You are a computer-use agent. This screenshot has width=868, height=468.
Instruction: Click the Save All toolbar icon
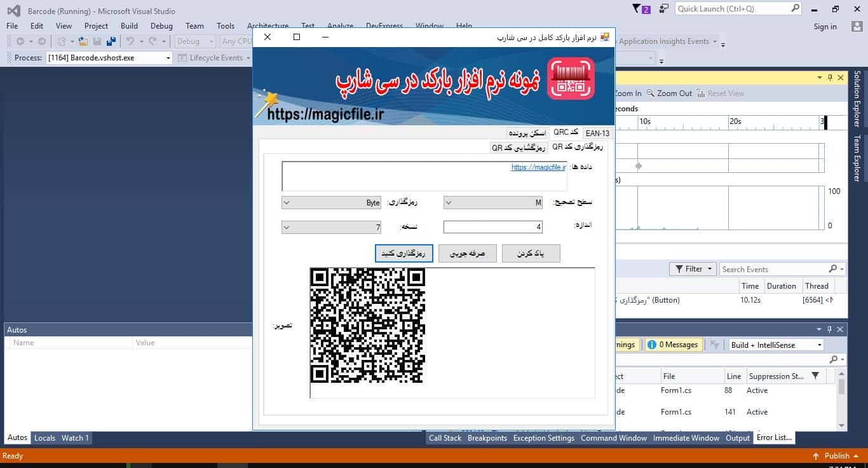click(x=111, y=41)
